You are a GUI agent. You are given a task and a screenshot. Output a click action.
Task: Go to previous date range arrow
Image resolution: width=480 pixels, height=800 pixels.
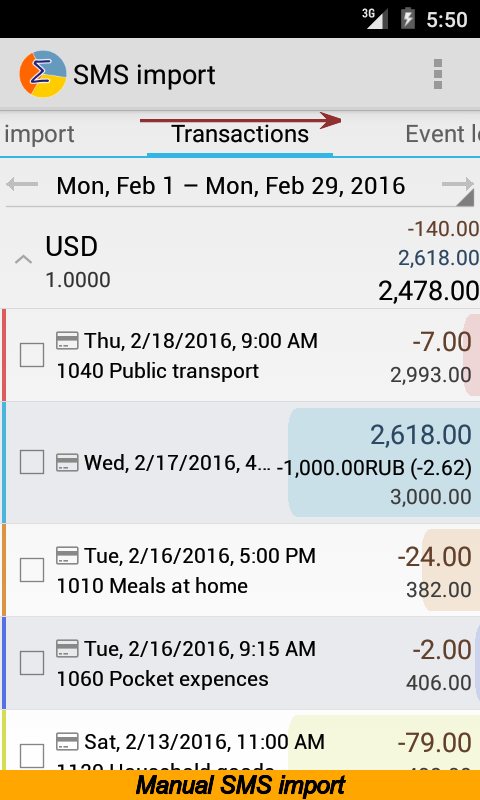click(x=22, y=184)
